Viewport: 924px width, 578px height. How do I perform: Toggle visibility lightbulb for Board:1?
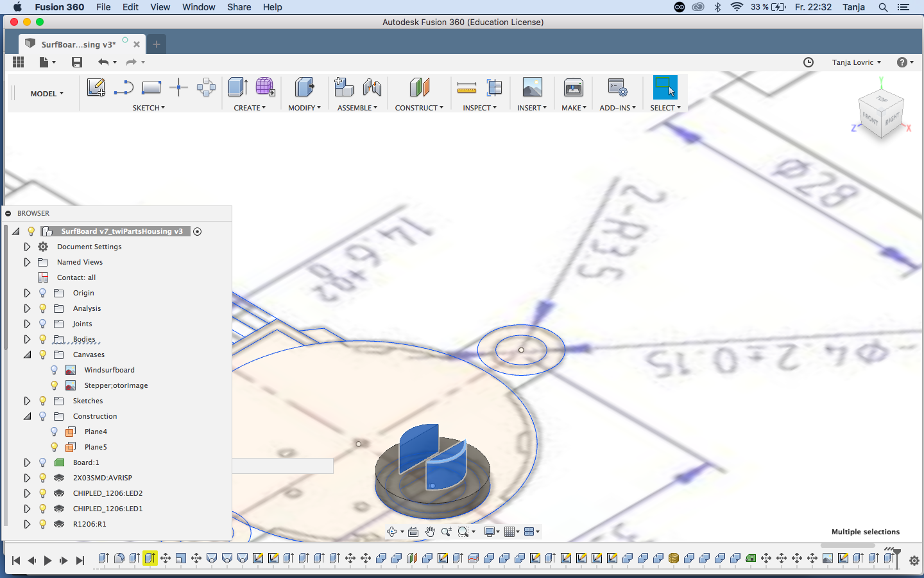(43, 462)
